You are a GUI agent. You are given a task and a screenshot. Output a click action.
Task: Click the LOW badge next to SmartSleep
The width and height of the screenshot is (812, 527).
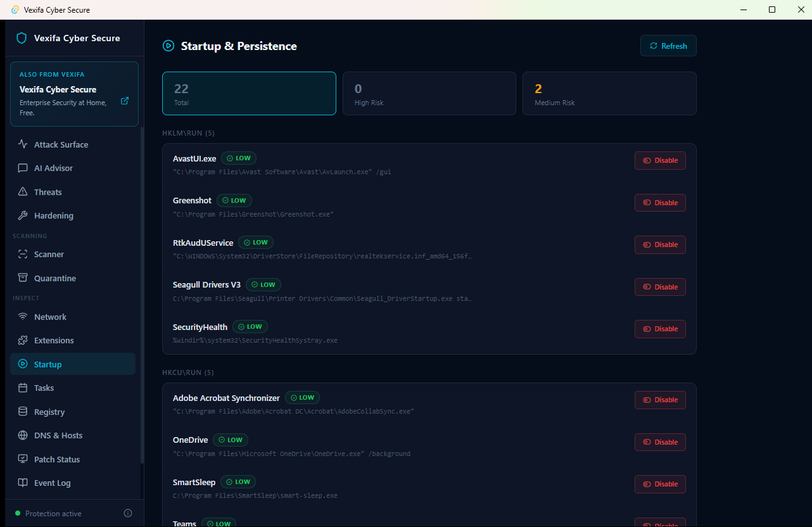(238, 482)
